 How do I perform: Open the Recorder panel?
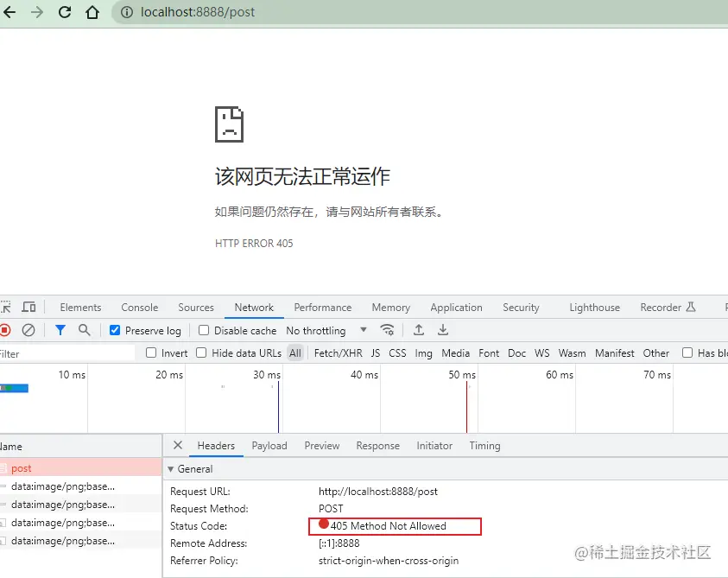[x=668, y=307]
